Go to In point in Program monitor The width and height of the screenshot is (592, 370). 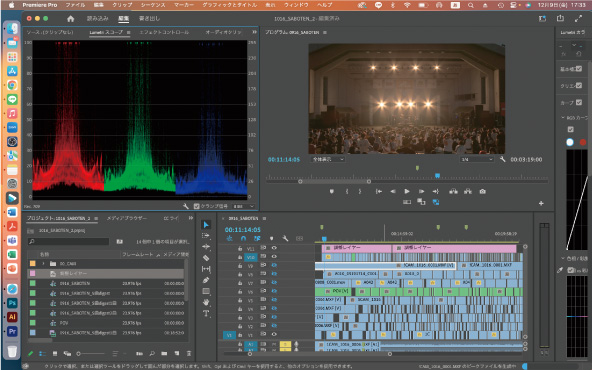click(378, 191)
